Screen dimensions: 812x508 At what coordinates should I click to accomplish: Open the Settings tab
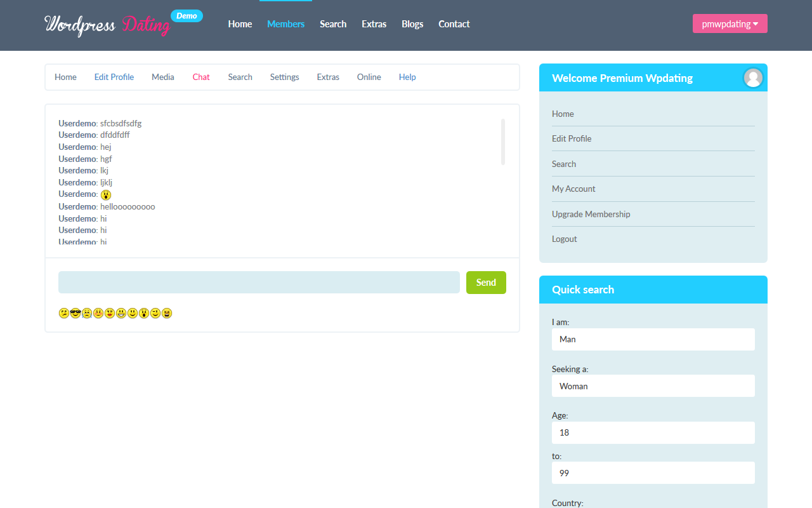click(x=285, y=77)
